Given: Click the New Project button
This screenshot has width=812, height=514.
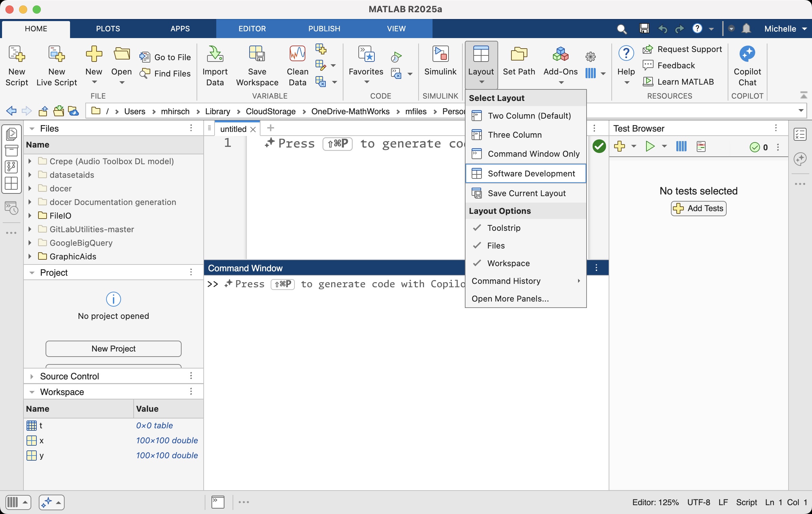Looking at the screenshot, I should point(114,349).
